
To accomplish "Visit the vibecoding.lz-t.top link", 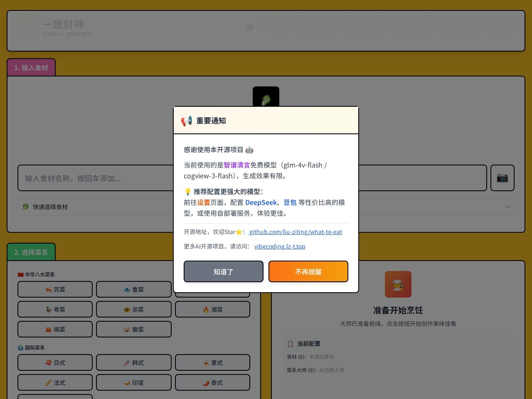I will [280, 246].
